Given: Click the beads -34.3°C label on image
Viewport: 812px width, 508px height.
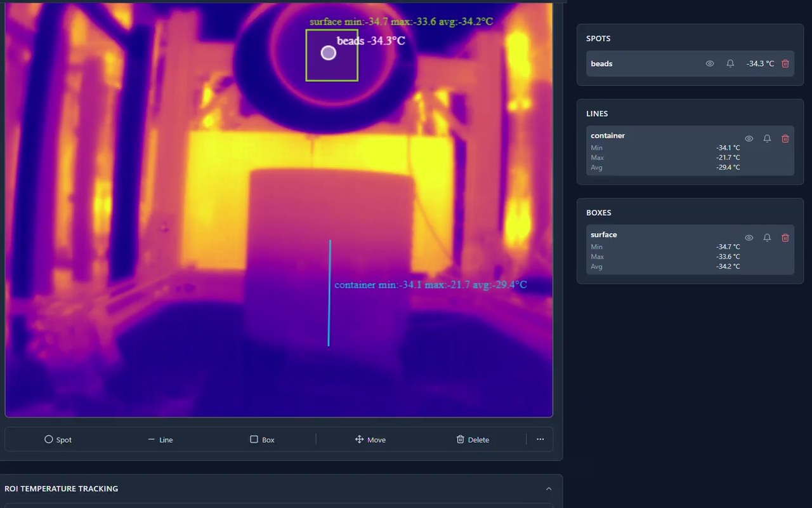Looking at the screenshot, I should pyautogui.click(x=370, y=41).
